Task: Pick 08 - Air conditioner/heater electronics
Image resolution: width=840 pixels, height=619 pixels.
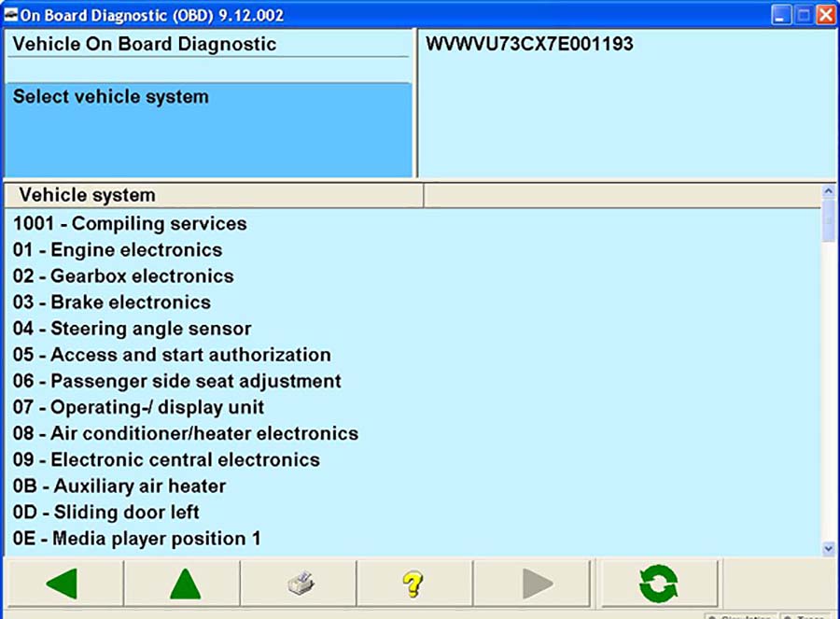Action: 186,433
